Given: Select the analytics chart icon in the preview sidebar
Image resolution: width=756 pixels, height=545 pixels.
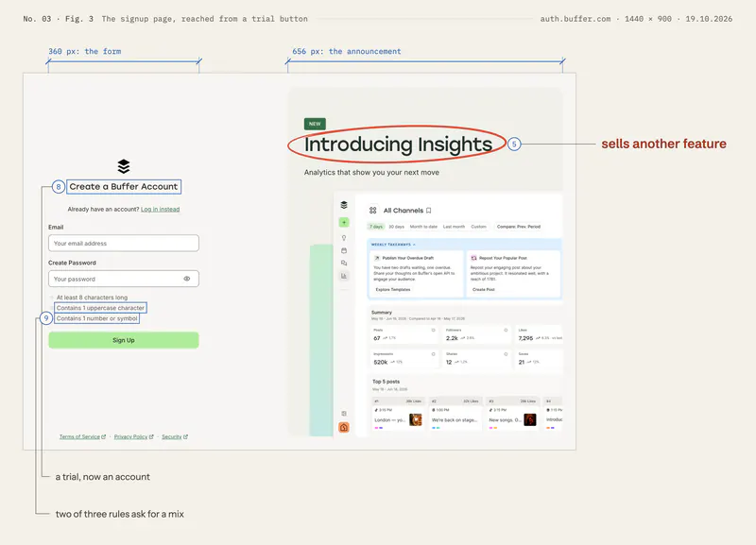Looking at the screenshot, I should (344, 276).
